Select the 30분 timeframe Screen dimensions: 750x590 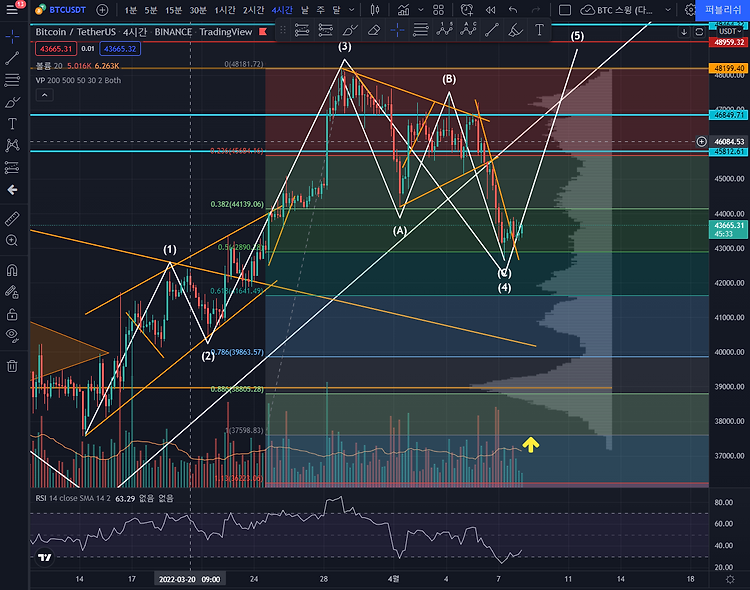[x=198, y=10]
